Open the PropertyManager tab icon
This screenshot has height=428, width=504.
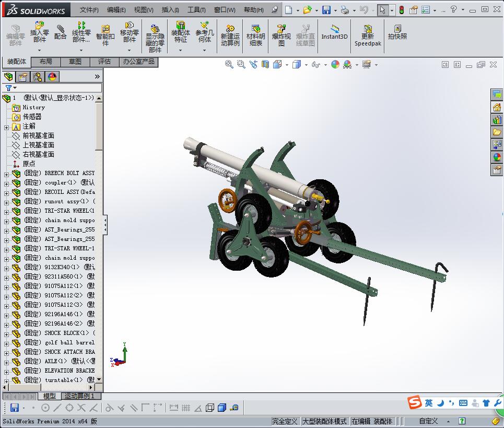(23, 76)
